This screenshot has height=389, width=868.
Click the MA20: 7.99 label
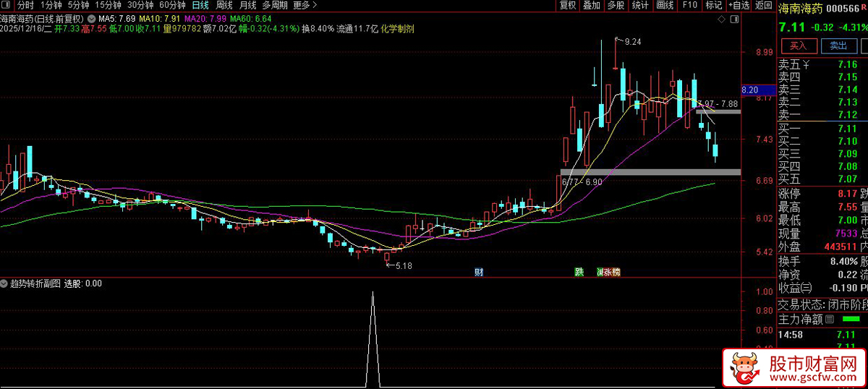(x=206, y=17)
